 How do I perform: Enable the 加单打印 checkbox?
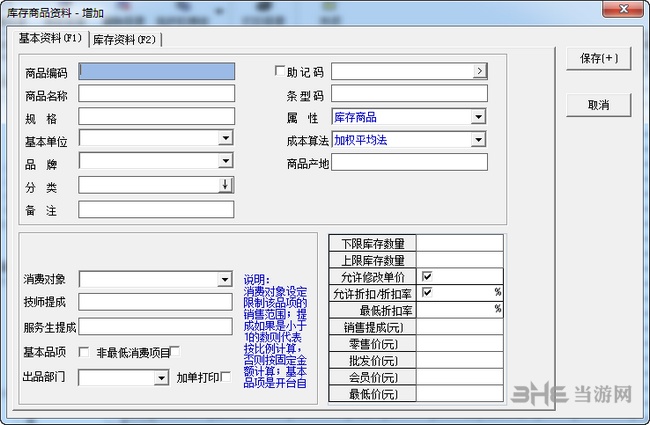(226, 376)
